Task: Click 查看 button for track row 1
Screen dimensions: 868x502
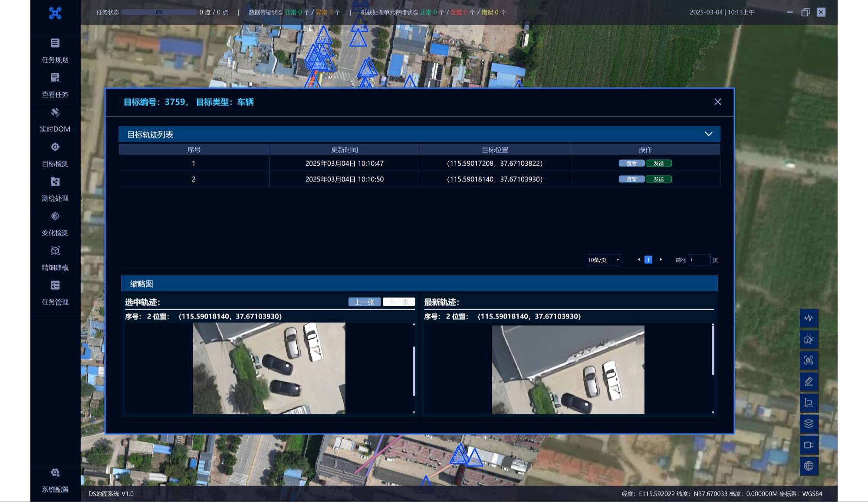Action: tap(631, 164)
